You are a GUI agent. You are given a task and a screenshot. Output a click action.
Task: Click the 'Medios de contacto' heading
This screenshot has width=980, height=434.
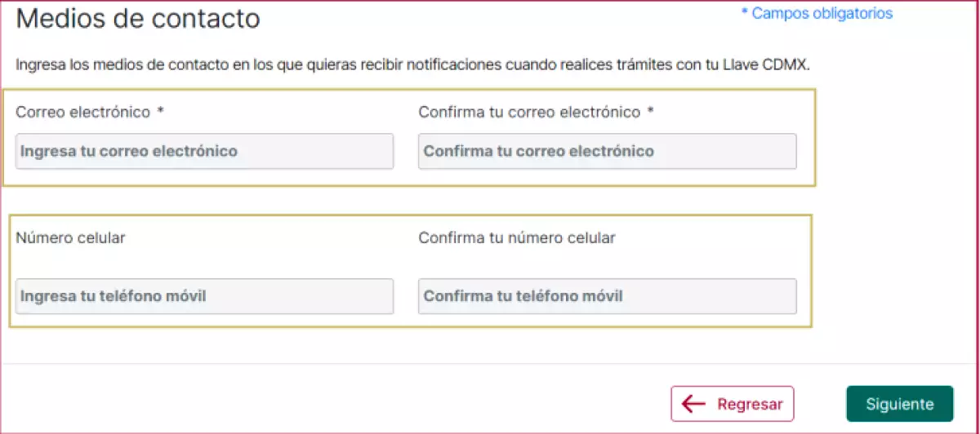pos(138,18)
